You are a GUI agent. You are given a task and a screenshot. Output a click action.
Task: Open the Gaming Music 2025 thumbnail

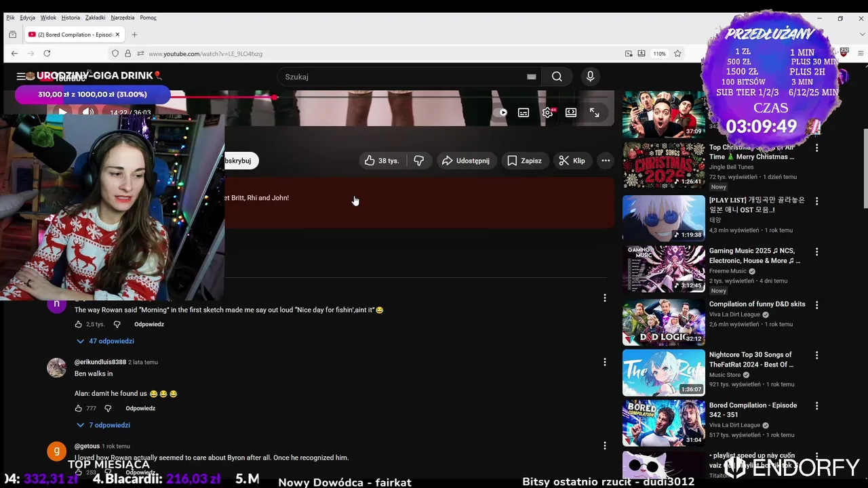click(664, 269)
